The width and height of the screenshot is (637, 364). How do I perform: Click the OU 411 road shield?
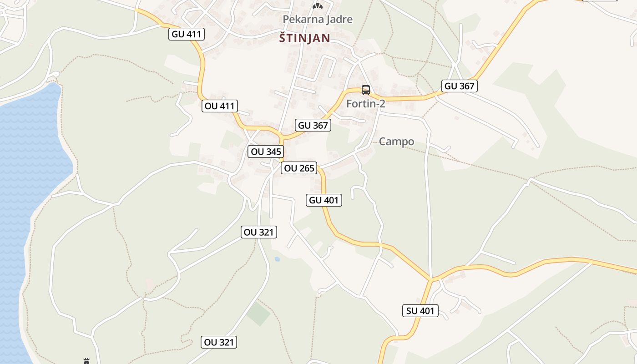(220, 106)
